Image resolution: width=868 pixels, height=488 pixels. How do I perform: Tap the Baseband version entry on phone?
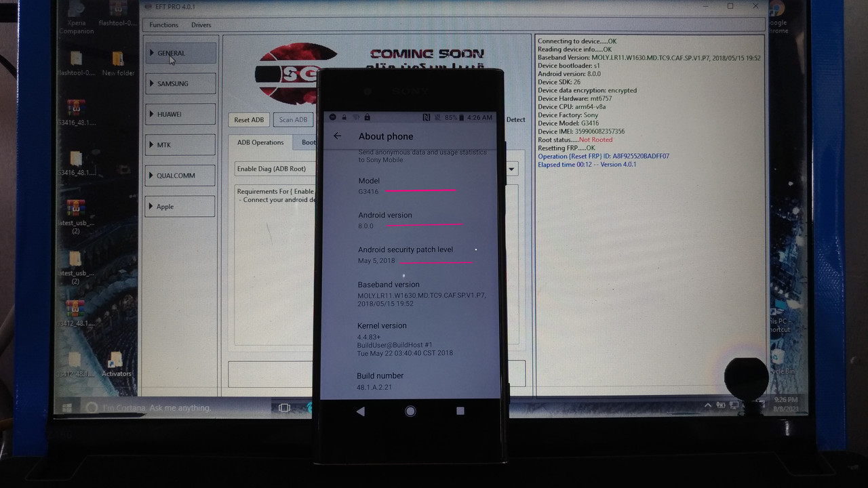411,294
